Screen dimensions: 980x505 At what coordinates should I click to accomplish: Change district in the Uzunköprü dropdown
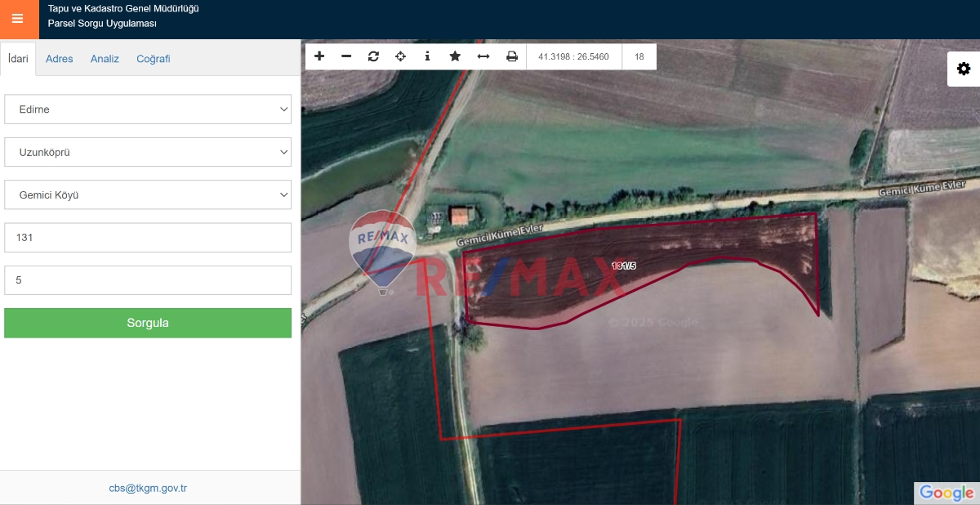(x=147, y=151)
